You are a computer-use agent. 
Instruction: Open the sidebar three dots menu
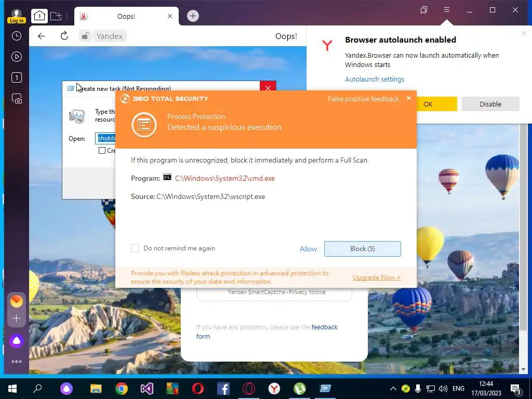point(16,362)
